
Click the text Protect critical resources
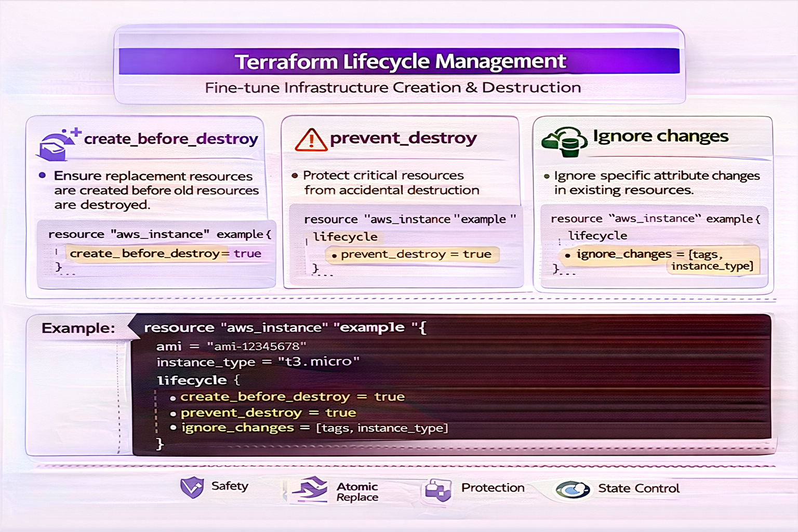point(383,176)
